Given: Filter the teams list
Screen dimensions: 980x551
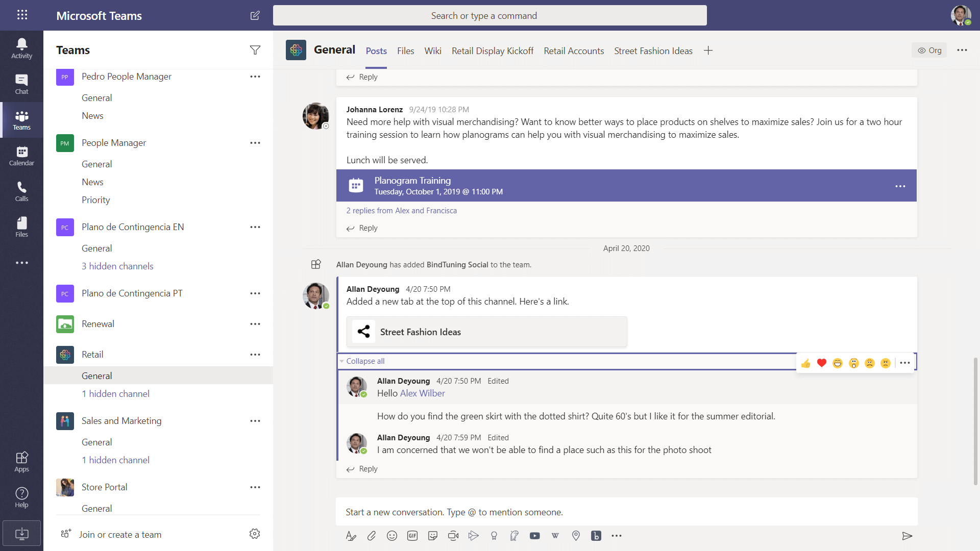Looking at the screenshot, I should point(255,50).
